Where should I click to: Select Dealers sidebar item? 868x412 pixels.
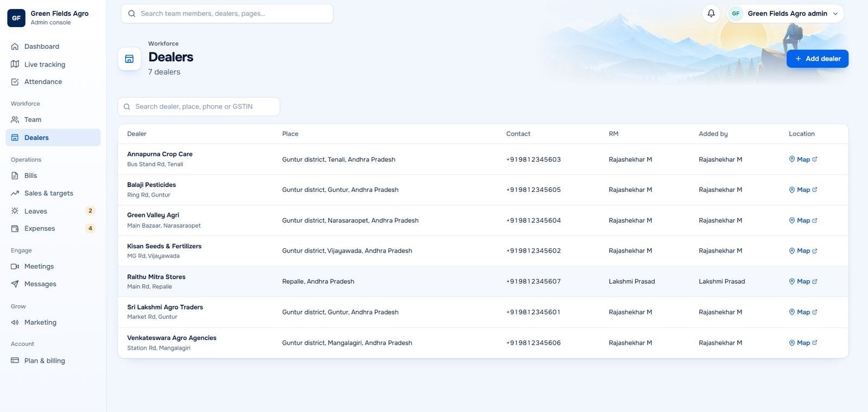pyautogui.click(x=53, y=138)
